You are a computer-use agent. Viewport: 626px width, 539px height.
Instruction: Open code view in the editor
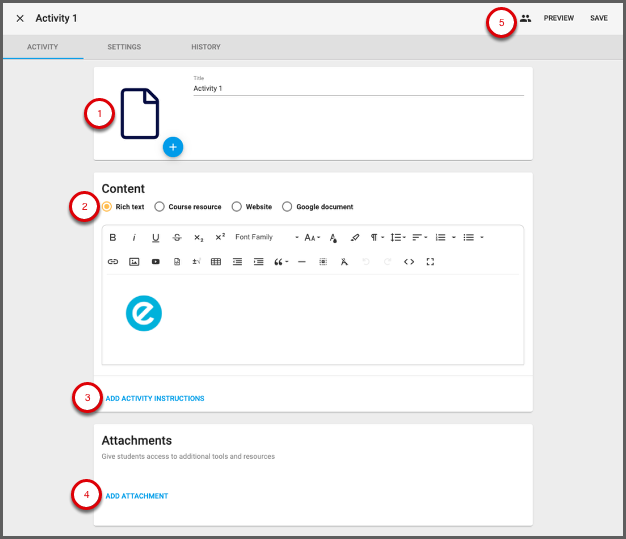pos(409,262)
